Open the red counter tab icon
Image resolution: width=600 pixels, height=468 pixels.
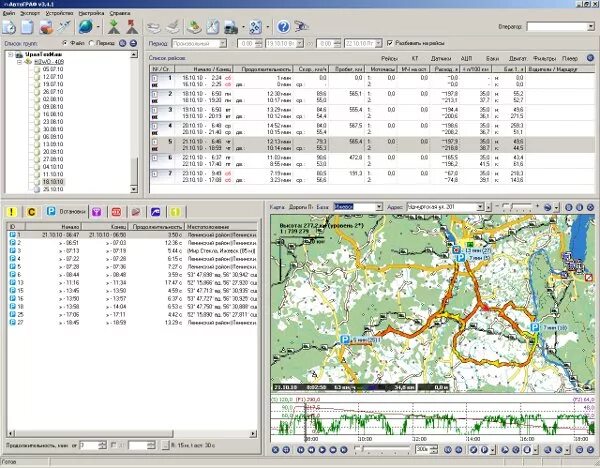coord(116,212)
